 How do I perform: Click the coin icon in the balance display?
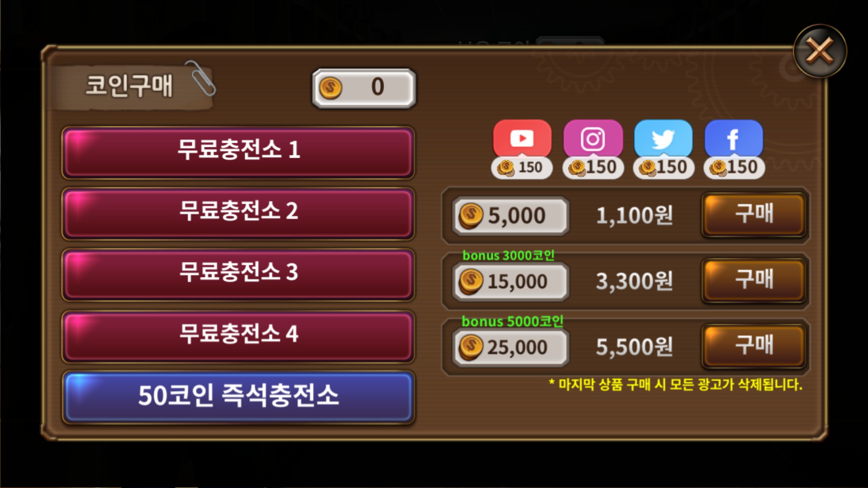330,88
